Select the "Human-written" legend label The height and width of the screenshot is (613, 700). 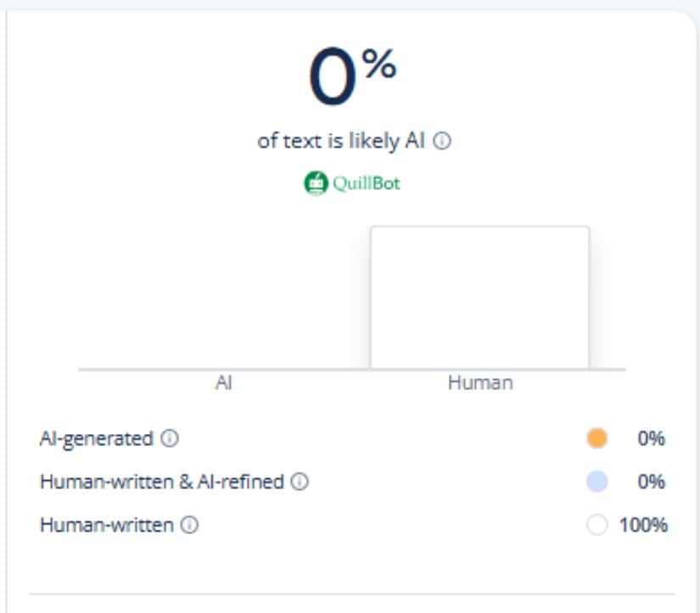107,526
